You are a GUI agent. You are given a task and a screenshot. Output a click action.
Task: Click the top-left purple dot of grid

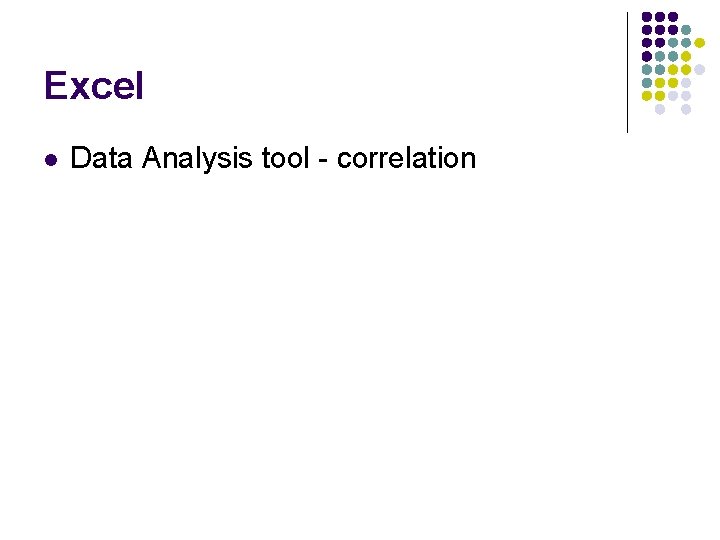647,17
